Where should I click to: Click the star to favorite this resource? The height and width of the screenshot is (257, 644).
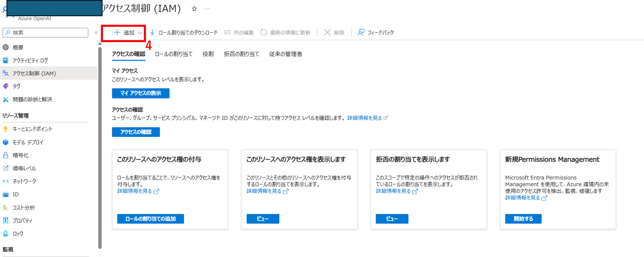click(194, 9)
